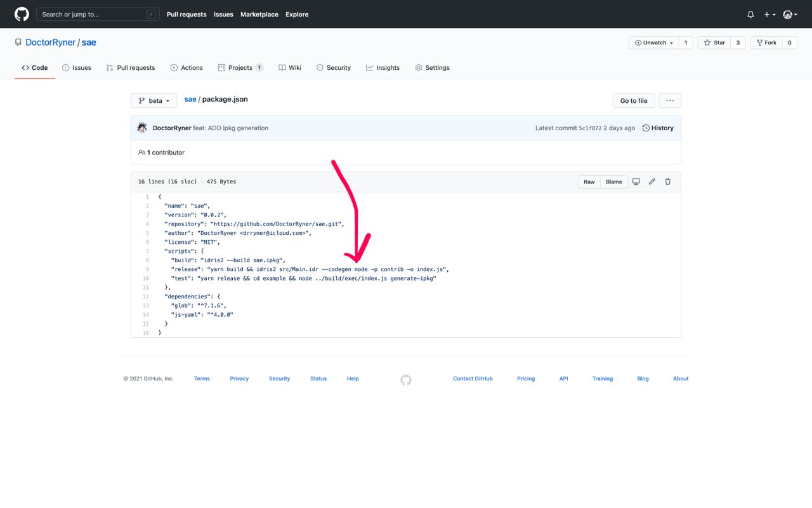This screenshot has width=812, height=508.
Task: Open the watchers count 1
Action: click(686, 43)
